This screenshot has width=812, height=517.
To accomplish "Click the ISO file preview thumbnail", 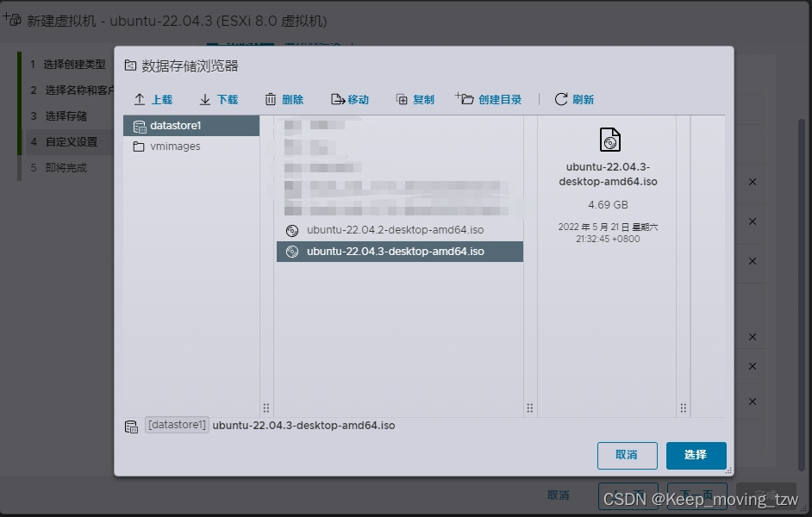I will tap(609, 139).
